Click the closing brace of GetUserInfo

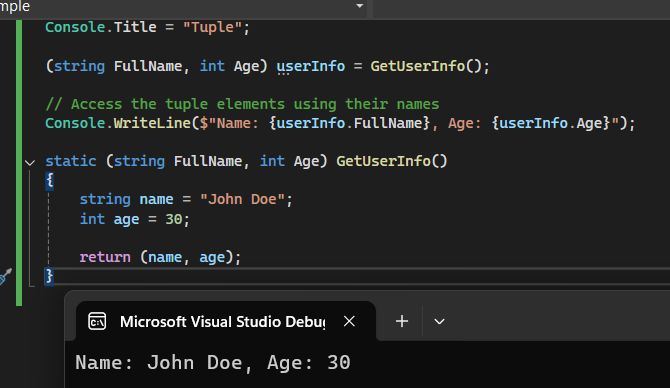coord(49,276)
